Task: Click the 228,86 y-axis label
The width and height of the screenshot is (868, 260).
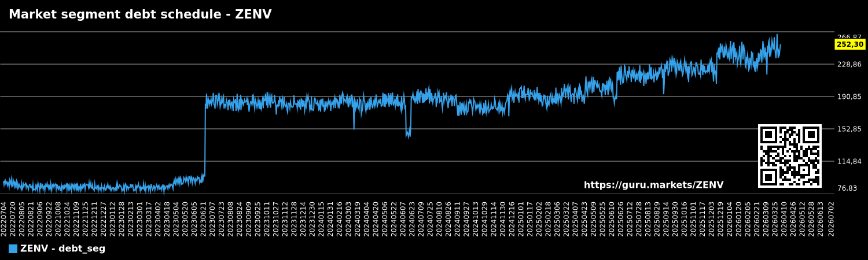Action: 849,64
